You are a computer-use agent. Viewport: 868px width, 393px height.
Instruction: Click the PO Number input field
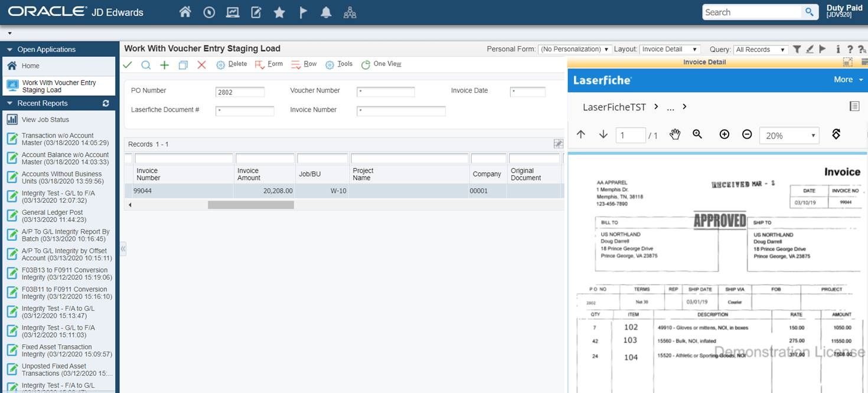[x=240, y=92]
